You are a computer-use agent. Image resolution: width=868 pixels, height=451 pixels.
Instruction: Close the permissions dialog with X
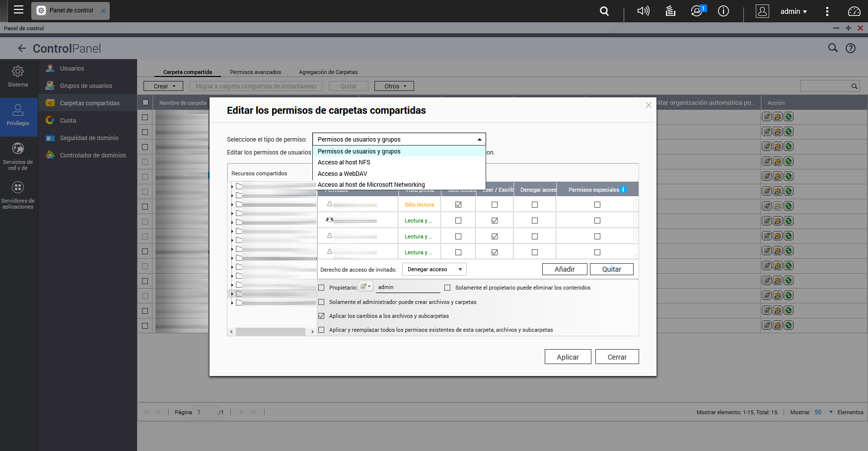(x=649, y=105)
